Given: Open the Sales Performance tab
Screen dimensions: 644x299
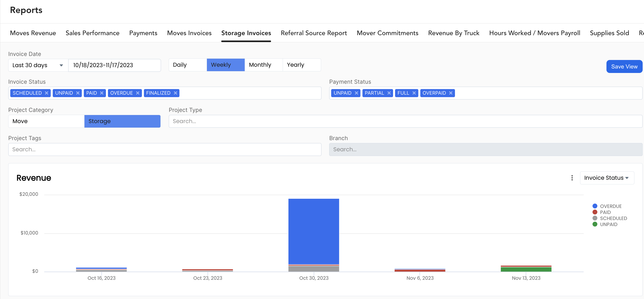Looking at the screenshot, I should pyautogui.click(x=93, y=33).
